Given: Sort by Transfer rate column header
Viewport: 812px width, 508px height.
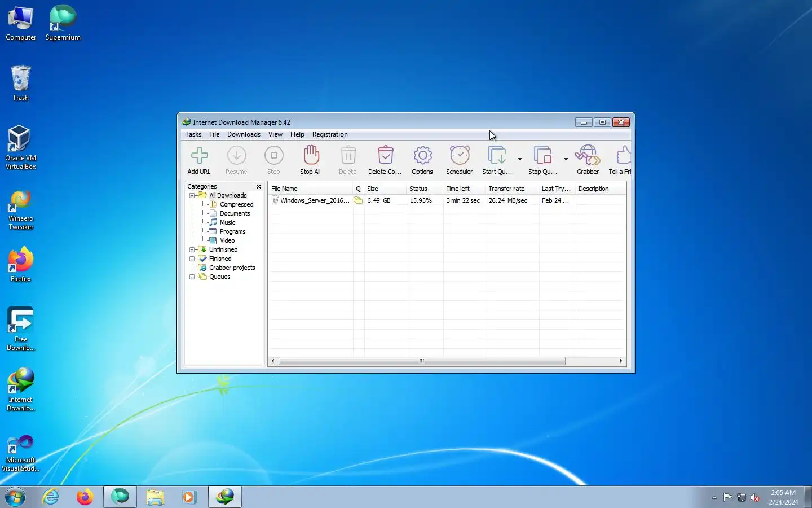Looking at the screenshot, I should [512, 189].
